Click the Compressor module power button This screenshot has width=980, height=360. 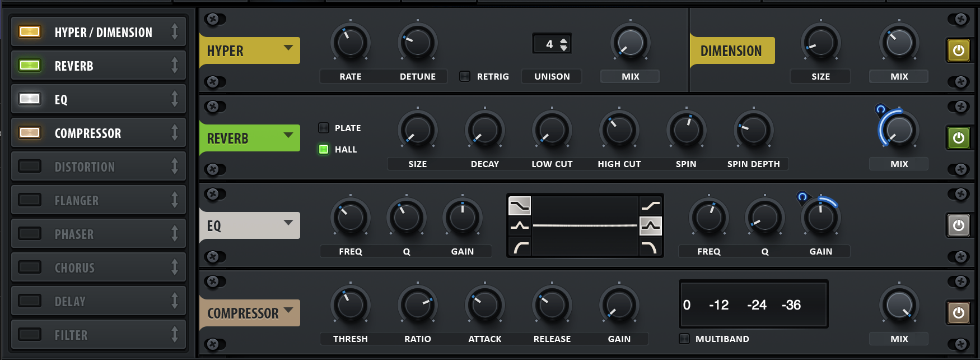pos(958,313)
